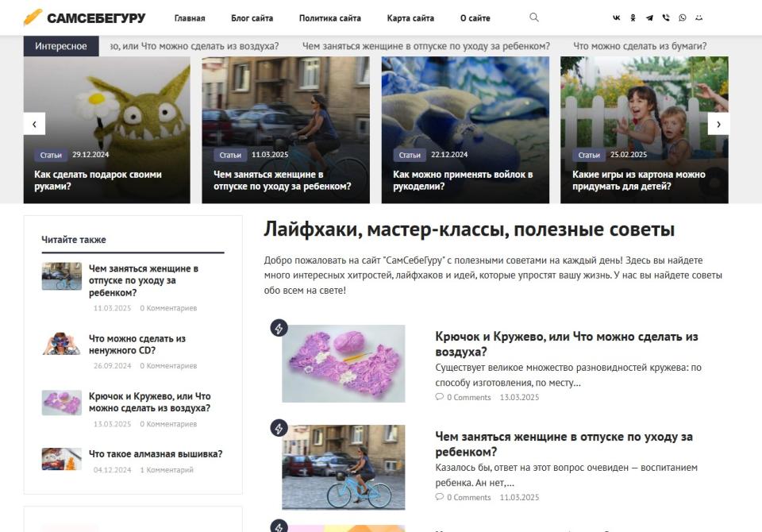Click date 04.12.2024 in sidebar

coord(112,470)
